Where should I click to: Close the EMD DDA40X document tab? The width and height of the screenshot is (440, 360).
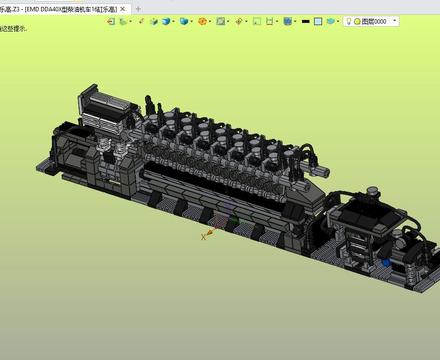(122, 9)
